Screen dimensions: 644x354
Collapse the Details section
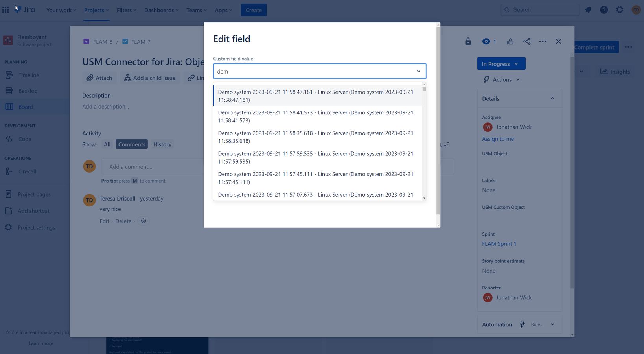552,98
